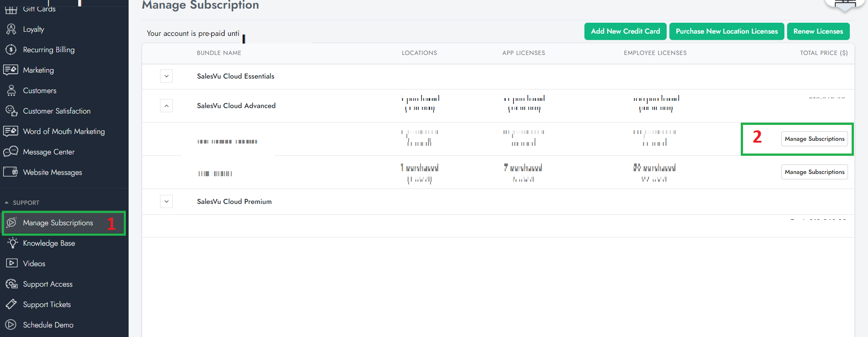Click the Support Tickets ticket icon
This screenshot has height=337, width=868.
coord(12,304)
